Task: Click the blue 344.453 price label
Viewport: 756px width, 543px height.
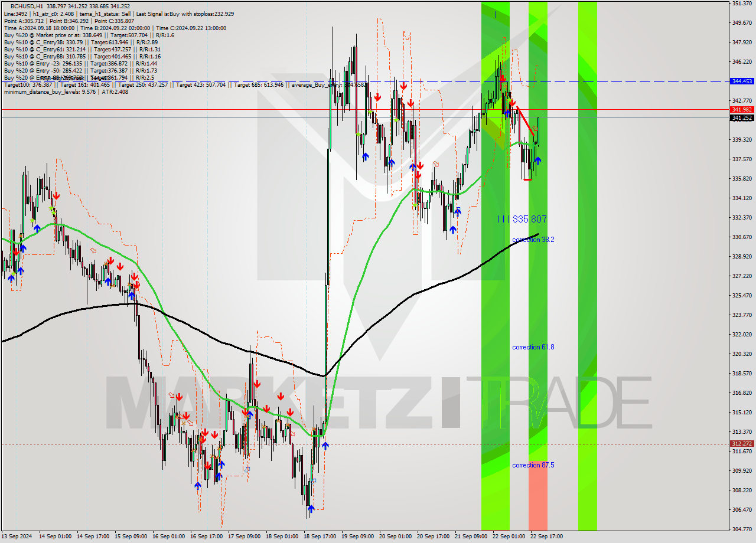Action: (x=742, y=81)
